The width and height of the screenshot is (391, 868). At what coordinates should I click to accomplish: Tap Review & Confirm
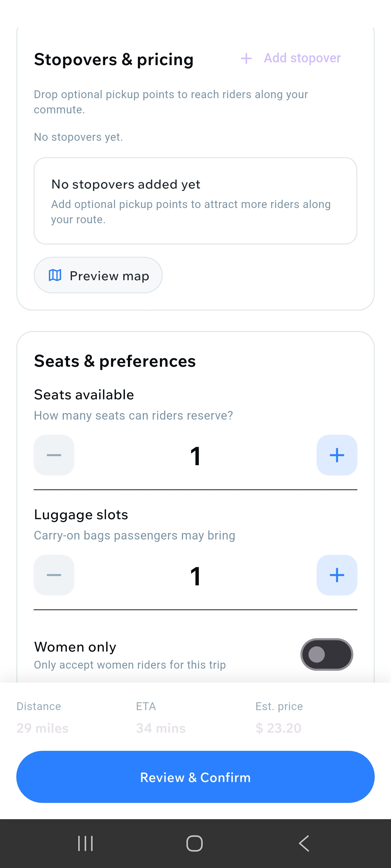tap(195, 777)
